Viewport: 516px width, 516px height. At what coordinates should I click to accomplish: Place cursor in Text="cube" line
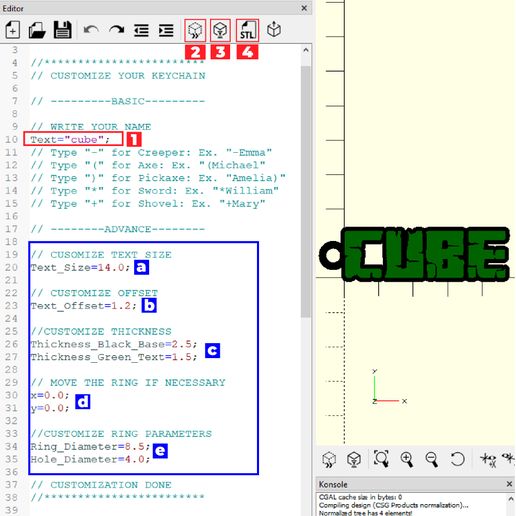(70, 139)
